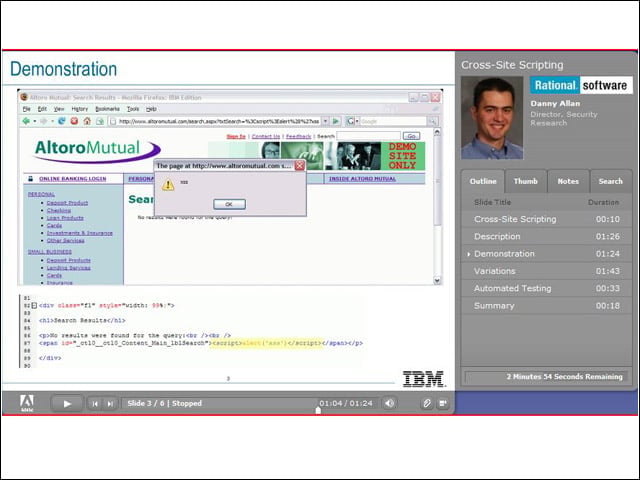This screenshot has height=480, width=640.
Task: Open the ONLINE BANKING LOGIN link
Action: coord(73,179)
